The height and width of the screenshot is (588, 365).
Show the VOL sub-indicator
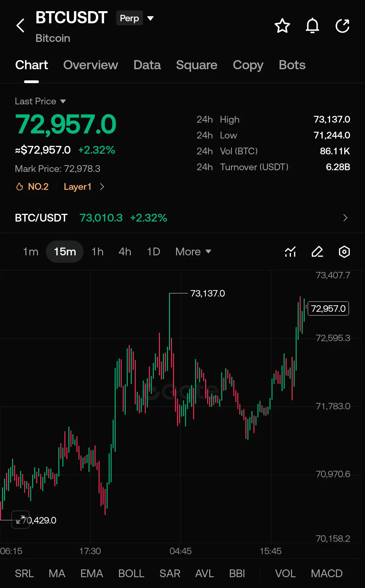(x=285, y=573)
